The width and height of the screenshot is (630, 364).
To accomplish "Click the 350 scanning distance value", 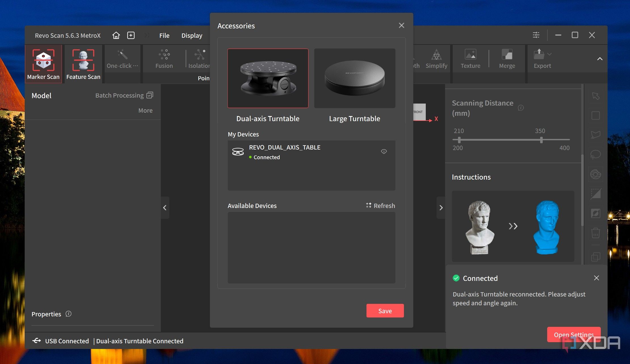I will click(x=540, y=131).
